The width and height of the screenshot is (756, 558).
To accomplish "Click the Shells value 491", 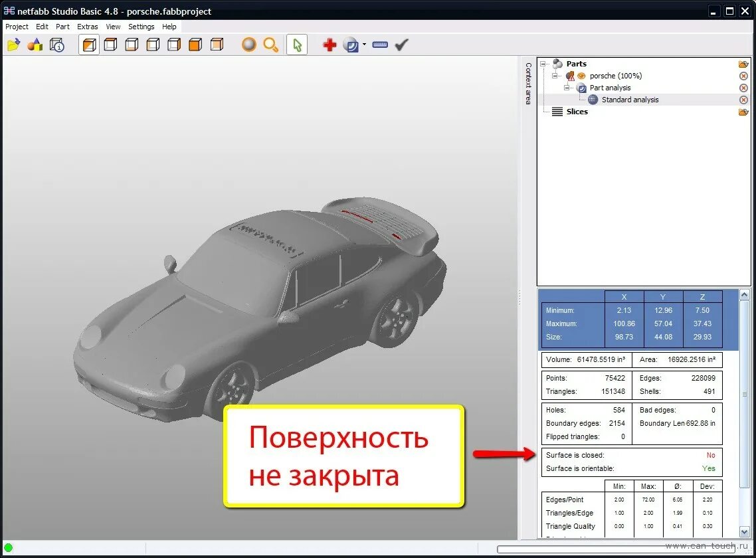I will click(709, 391).
